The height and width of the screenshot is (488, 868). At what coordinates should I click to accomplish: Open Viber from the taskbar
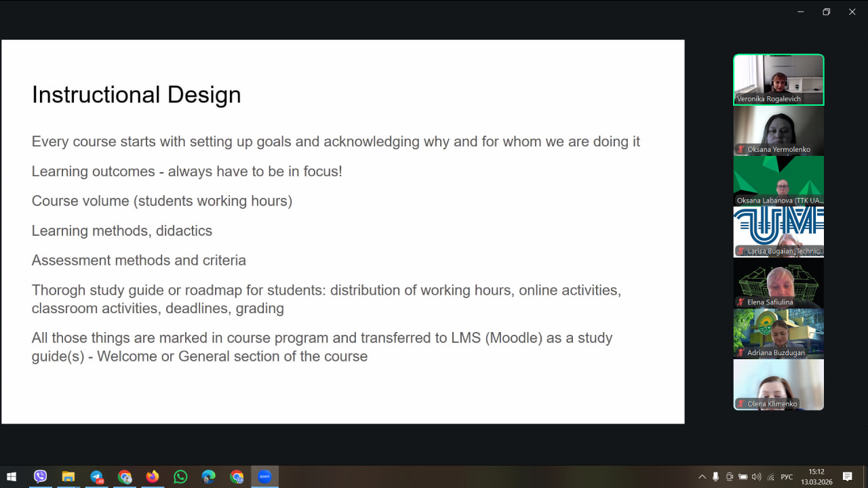[40, 476]
